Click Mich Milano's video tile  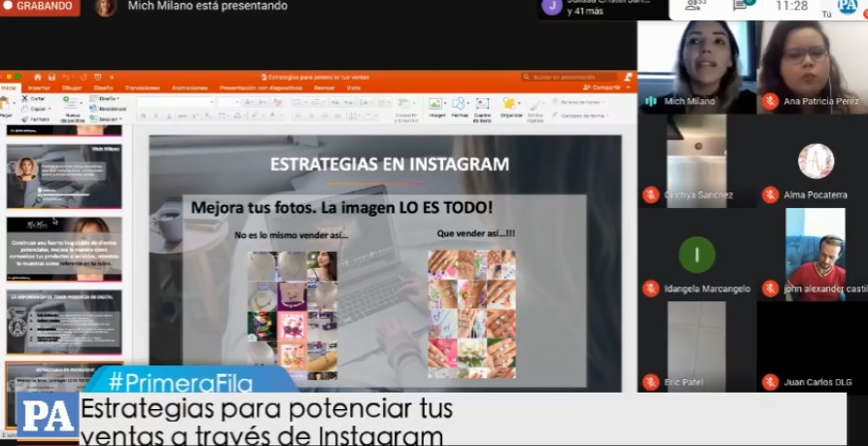[697, 67]
